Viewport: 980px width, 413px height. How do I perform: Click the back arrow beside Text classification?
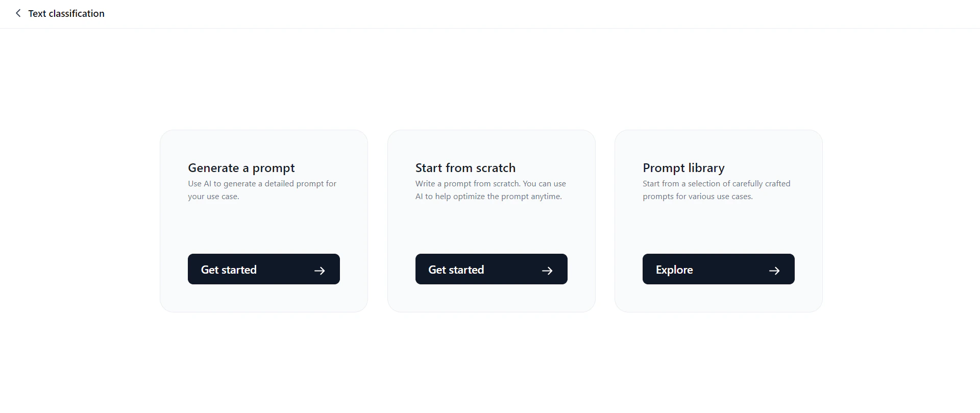(18, 13)
